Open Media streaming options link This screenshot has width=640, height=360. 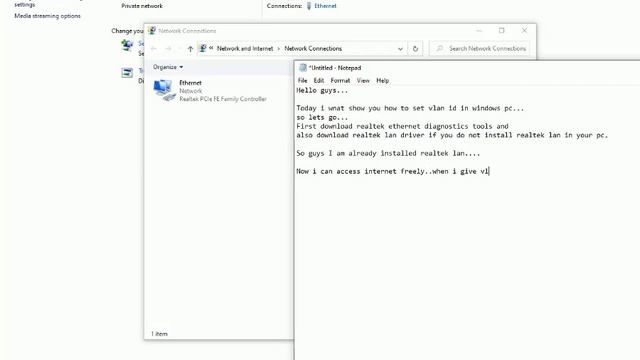(47, 16)
